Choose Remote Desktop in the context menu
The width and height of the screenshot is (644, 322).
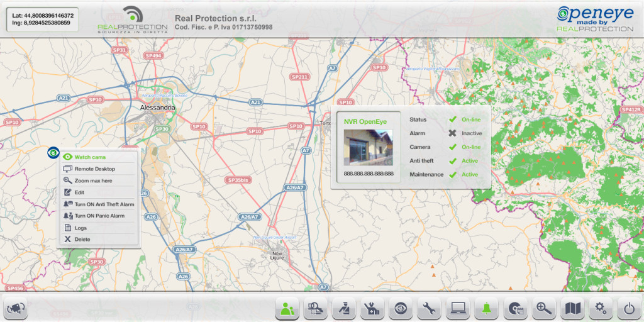point(99,169)
